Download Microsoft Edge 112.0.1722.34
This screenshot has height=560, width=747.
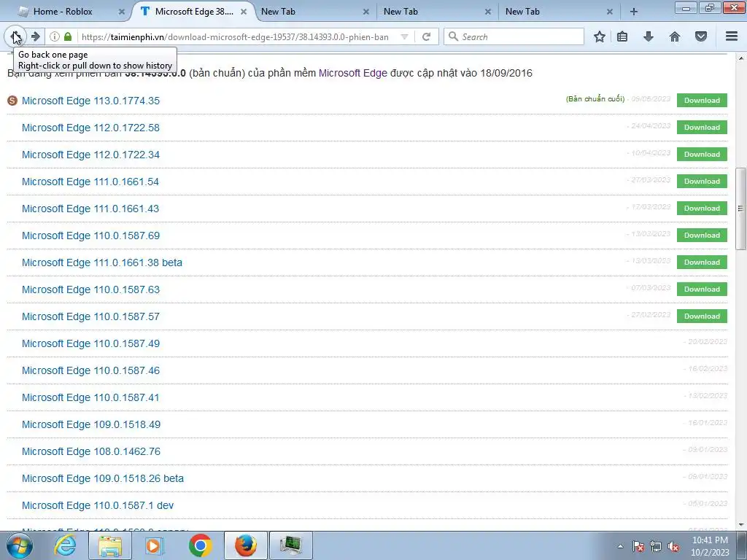[702, 155]
